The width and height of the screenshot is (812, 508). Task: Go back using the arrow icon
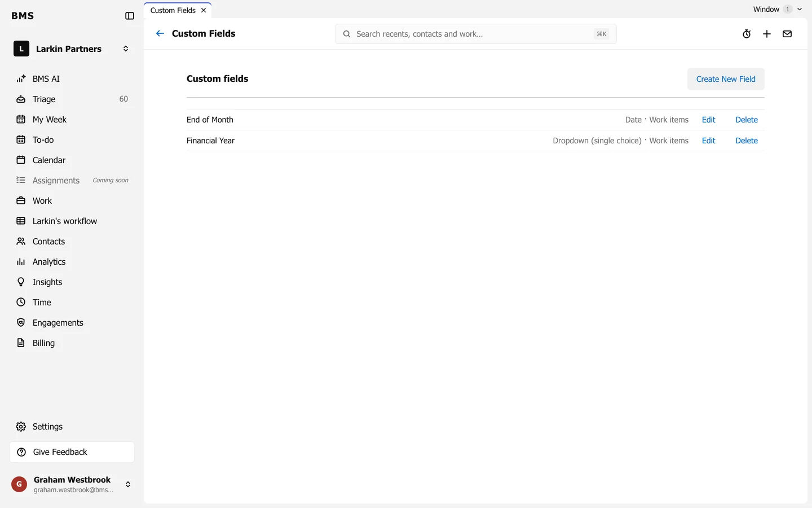coord(160,33)
